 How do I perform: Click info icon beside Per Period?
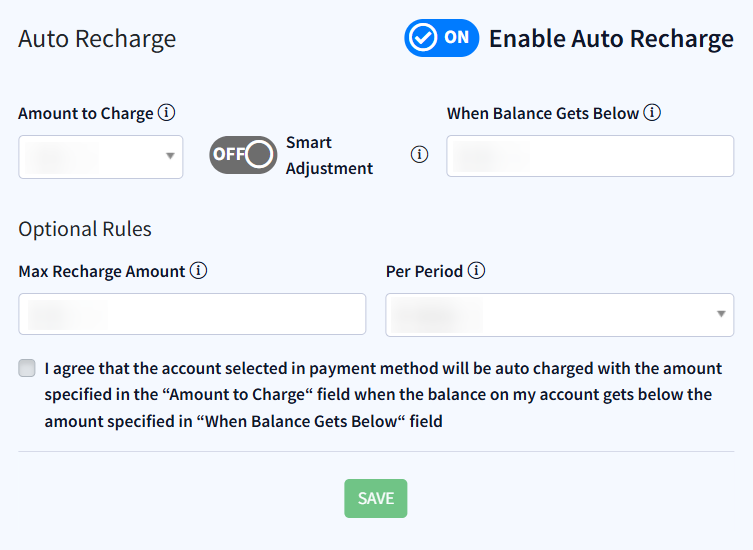[x=477, y=271]
